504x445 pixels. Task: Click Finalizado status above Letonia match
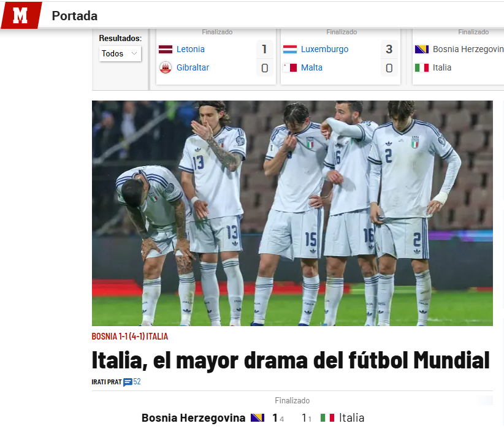(217, 32)
